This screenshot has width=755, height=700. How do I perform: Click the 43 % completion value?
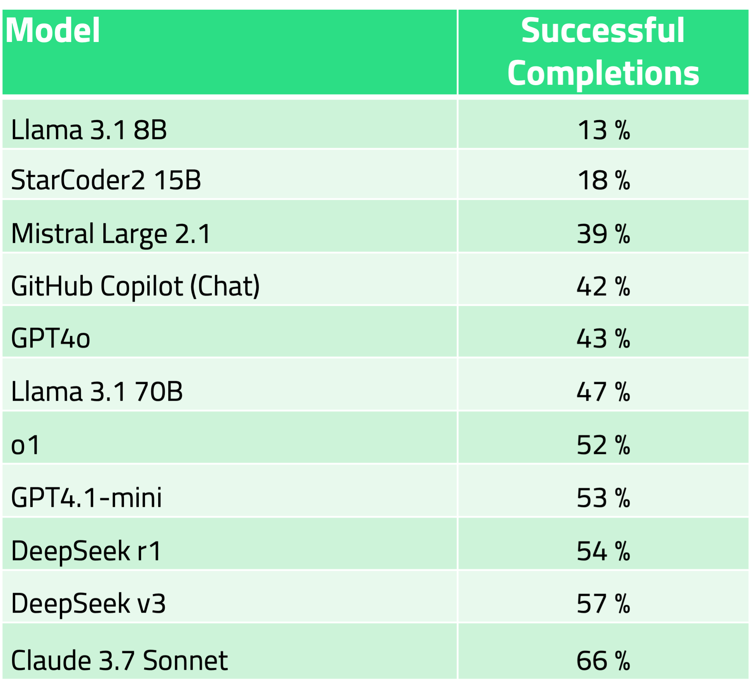tap(603, 339)
